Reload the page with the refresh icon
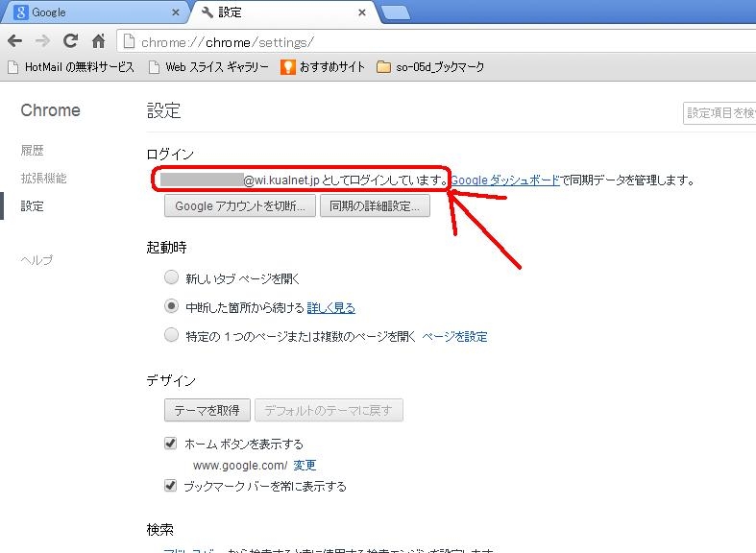 pos(71,41)
